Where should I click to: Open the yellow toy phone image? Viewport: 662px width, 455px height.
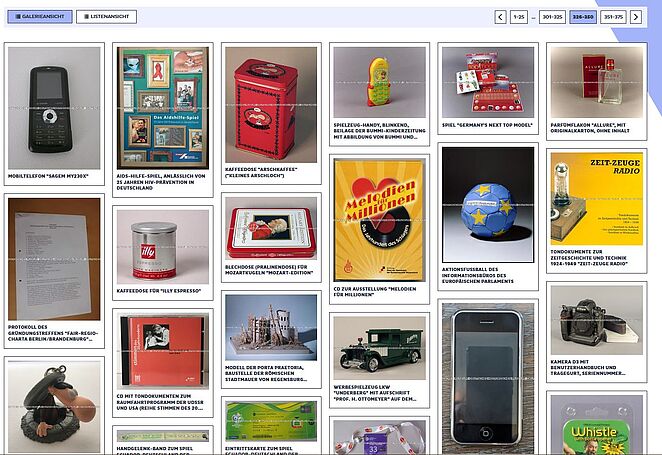coord(380,82)
